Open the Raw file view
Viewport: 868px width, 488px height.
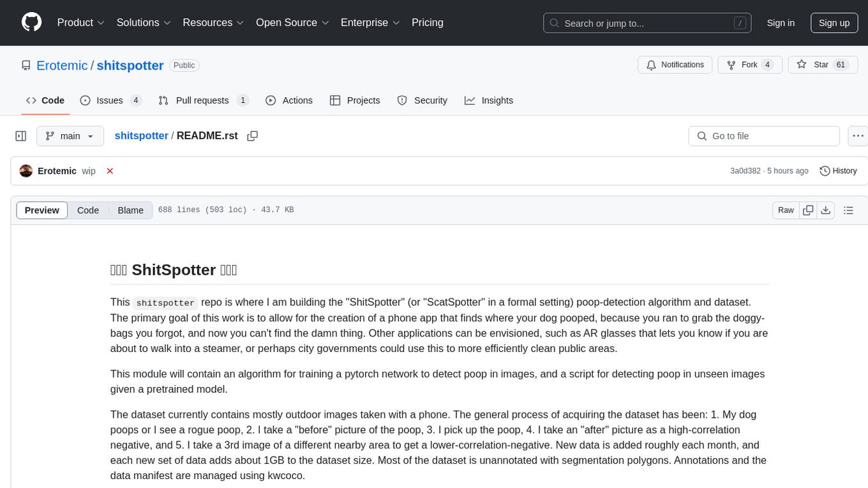pyautogui.click(x=786, y=210)
